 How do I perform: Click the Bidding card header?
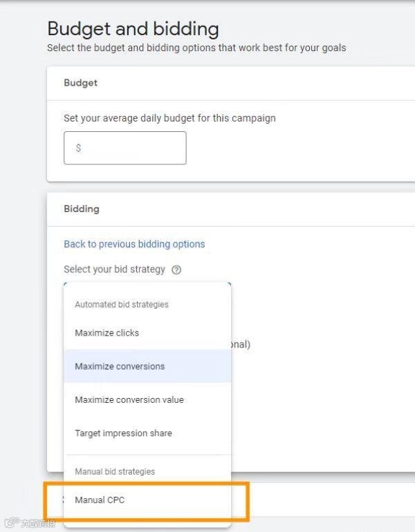(82, 209)
